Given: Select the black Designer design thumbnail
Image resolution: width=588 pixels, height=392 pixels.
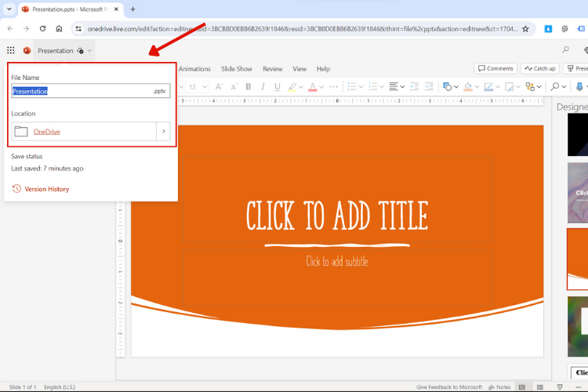Looking at the screenshot, I should coord(578,135).
